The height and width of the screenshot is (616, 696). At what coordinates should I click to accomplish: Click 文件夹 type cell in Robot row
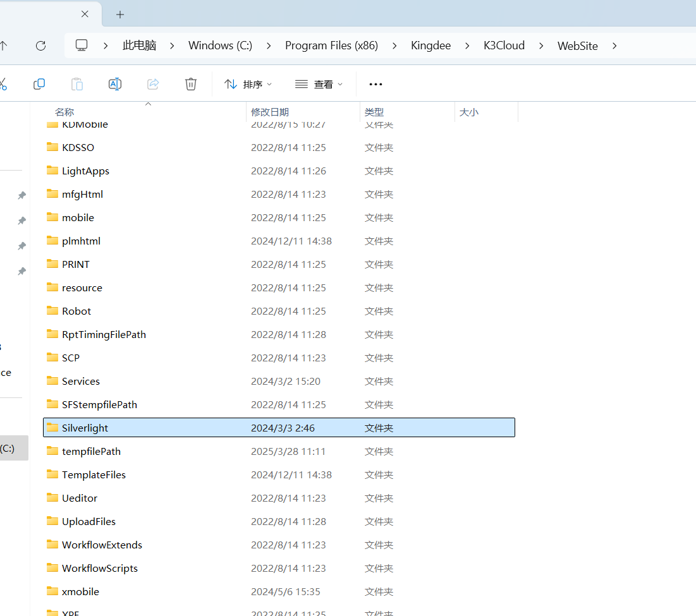pos(379,311)
